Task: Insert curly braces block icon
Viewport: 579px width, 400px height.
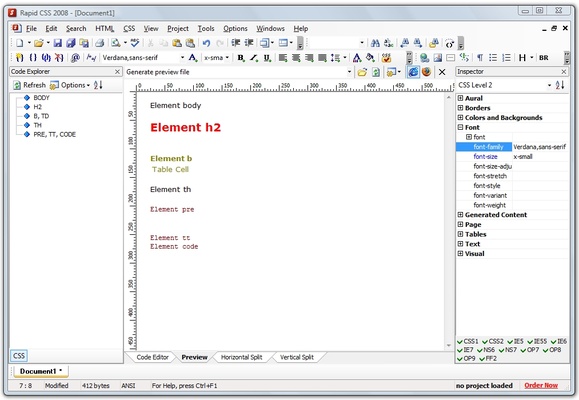Action: tap(33, 58)
